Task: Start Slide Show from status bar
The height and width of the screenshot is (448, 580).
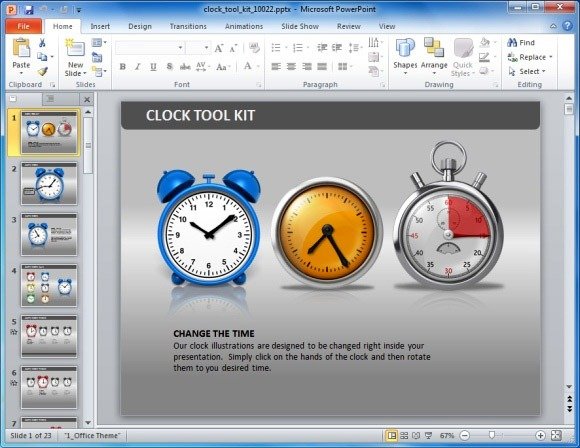Action: (428, 435)
